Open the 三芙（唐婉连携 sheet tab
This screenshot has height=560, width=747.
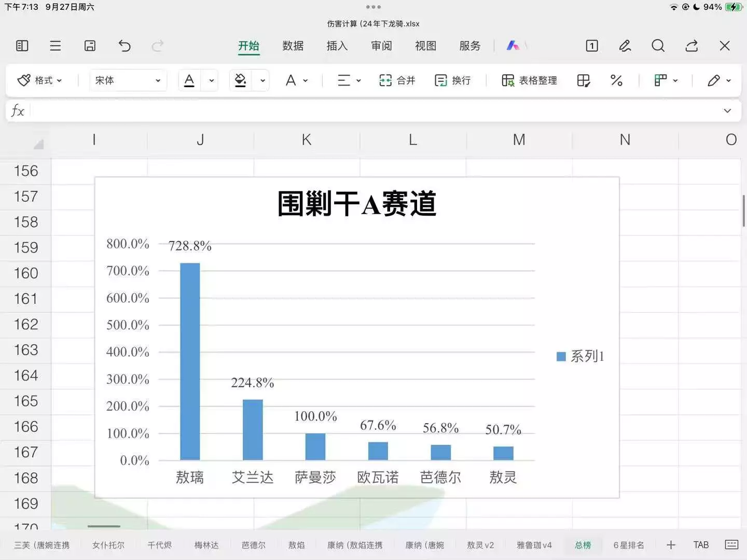tap(42, 545)
